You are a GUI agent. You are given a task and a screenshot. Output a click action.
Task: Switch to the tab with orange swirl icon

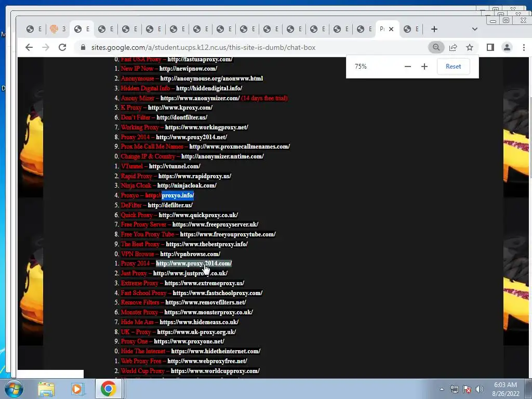(x=58, y=29)
